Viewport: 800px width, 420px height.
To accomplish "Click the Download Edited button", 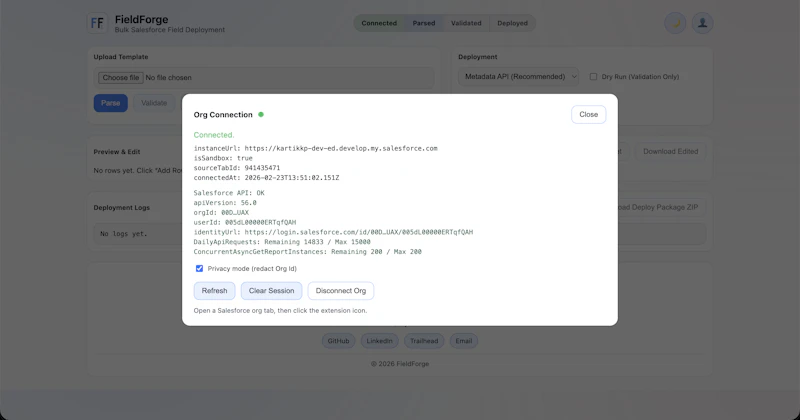I will point(670,152).
